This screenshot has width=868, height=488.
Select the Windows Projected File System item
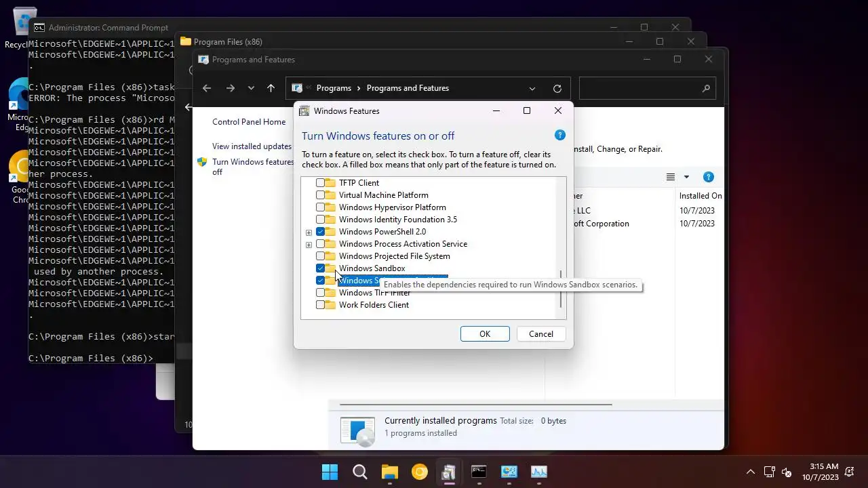tap(394, 256)
